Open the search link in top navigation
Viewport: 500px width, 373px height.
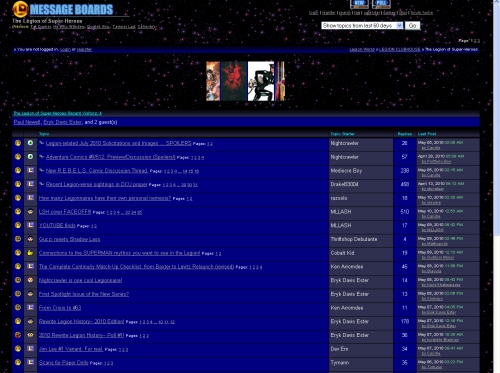345,13
